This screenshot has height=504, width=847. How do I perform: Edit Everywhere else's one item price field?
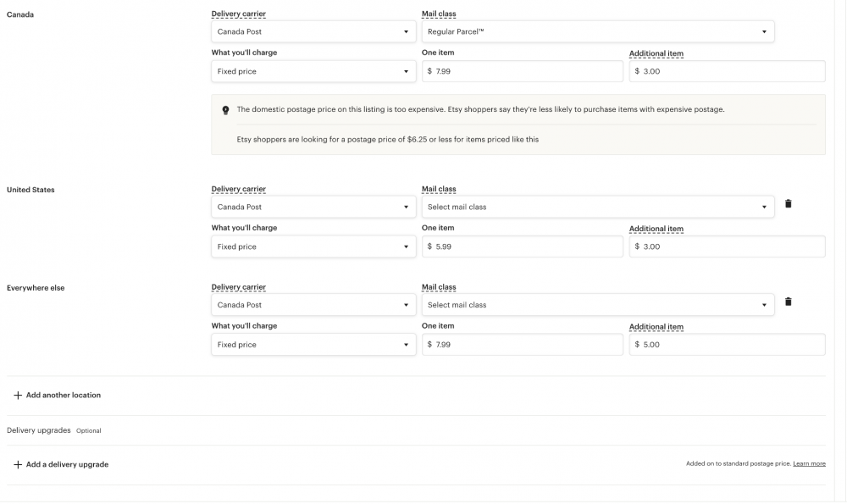tap(523, 344)
